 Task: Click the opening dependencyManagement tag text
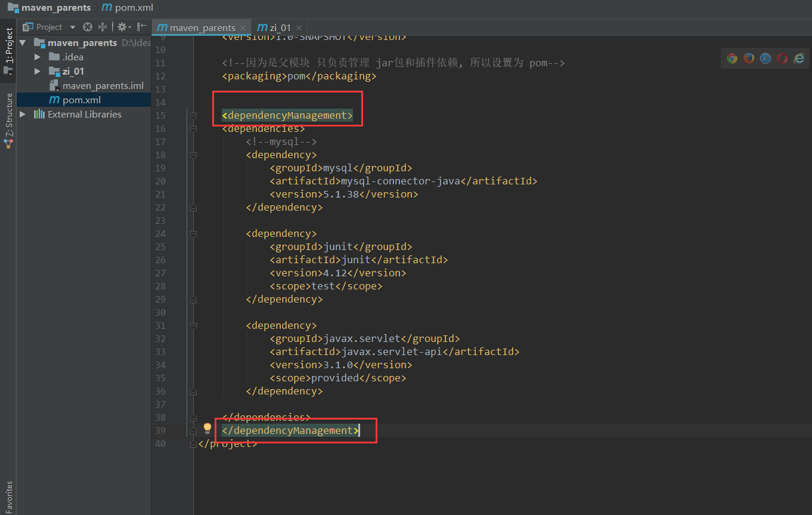click(x=287, y=116)
